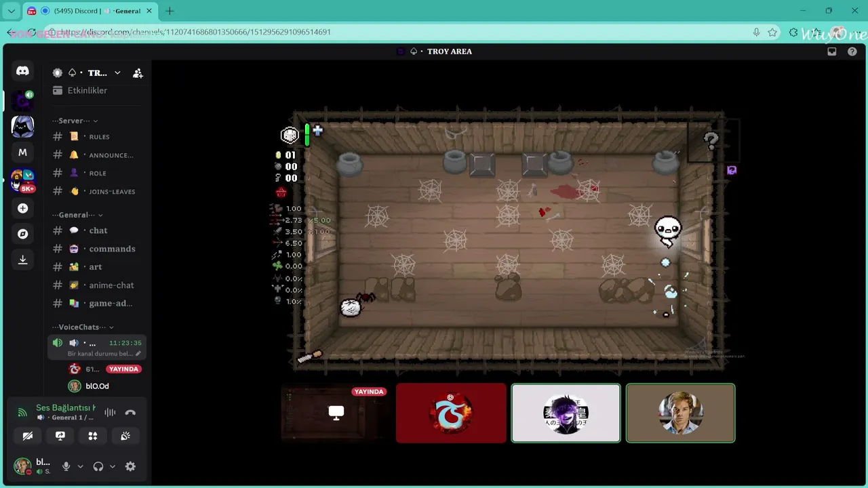The height and width of the screenshot is (488, 868).
Task: Open the JOINS-LEAVES channel
Action: pos(97,192)
